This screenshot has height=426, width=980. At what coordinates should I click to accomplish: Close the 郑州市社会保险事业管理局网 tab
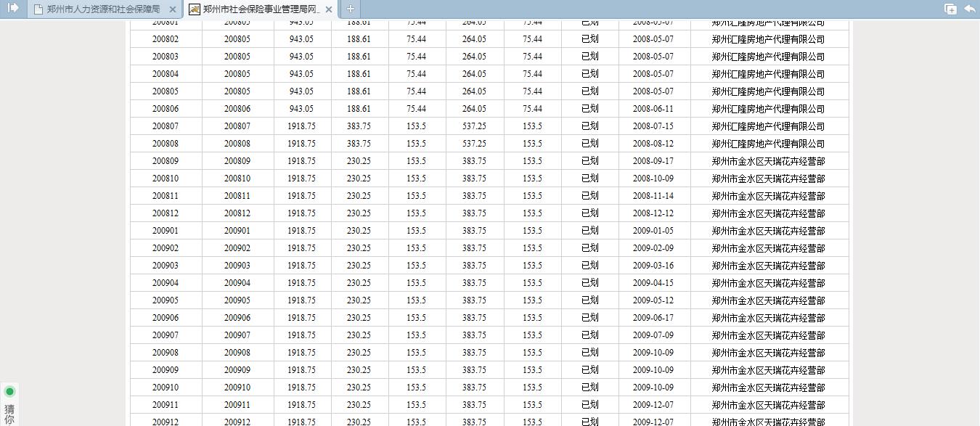[329, 9]
